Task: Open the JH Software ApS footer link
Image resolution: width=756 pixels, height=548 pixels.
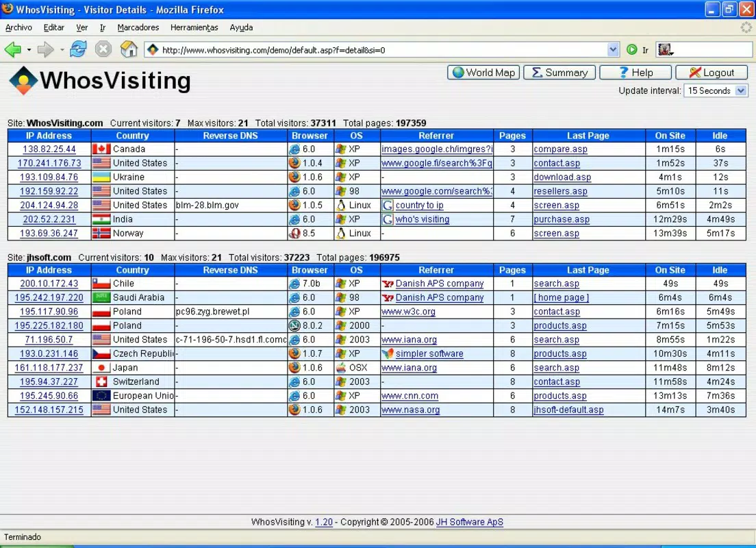Action: (x=470, y=522)
